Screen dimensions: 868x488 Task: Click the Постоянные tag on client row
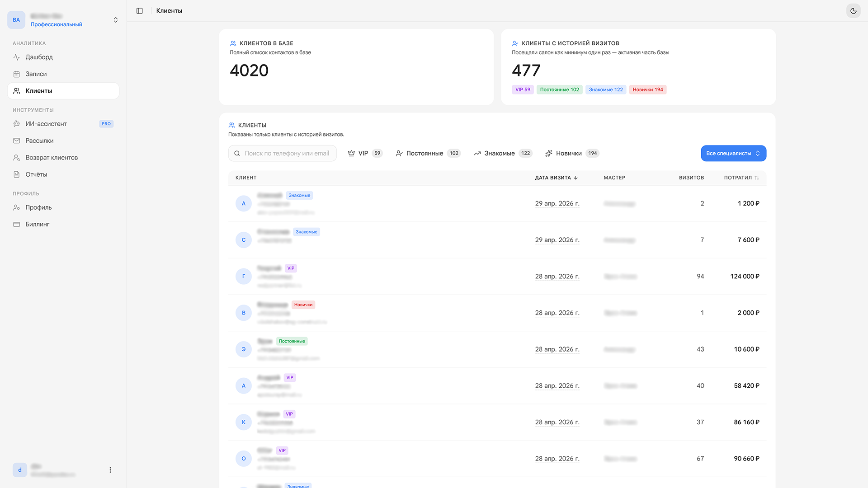pos(292,341)
